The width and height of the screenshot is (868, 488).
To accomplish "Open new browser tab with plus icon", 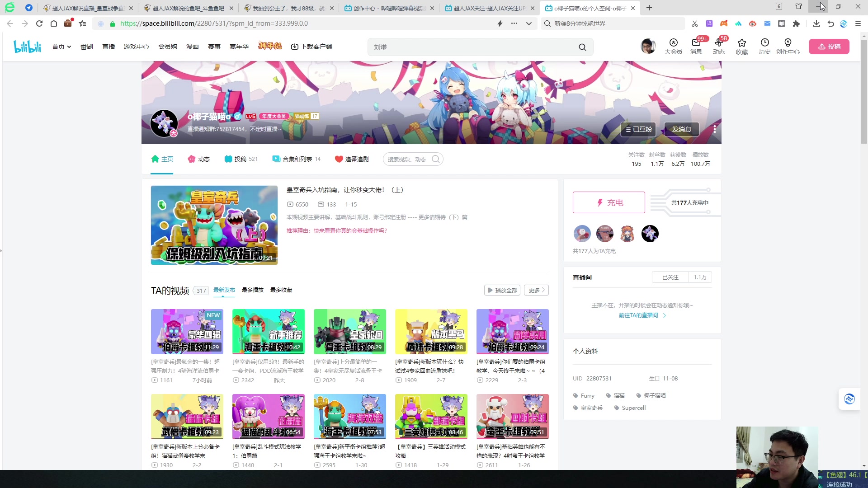I will (x=649, y=8).
